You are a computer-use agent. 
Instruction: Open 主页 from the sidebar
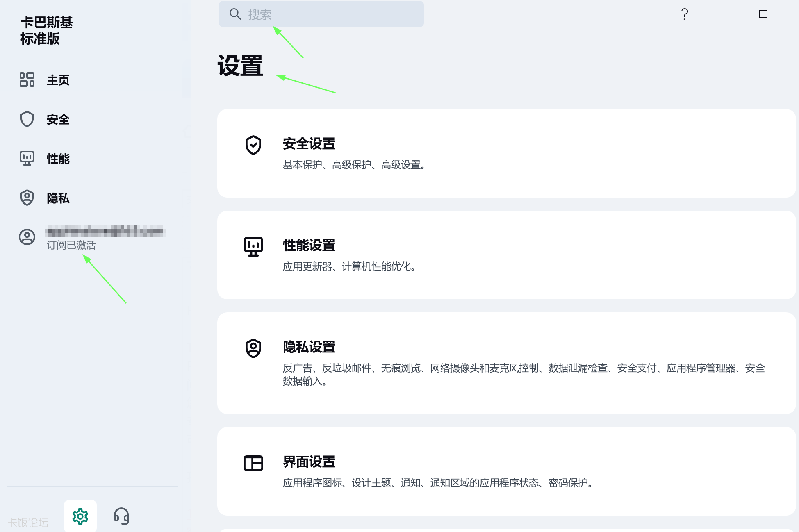pyautogui.click(x=58, y=80)
